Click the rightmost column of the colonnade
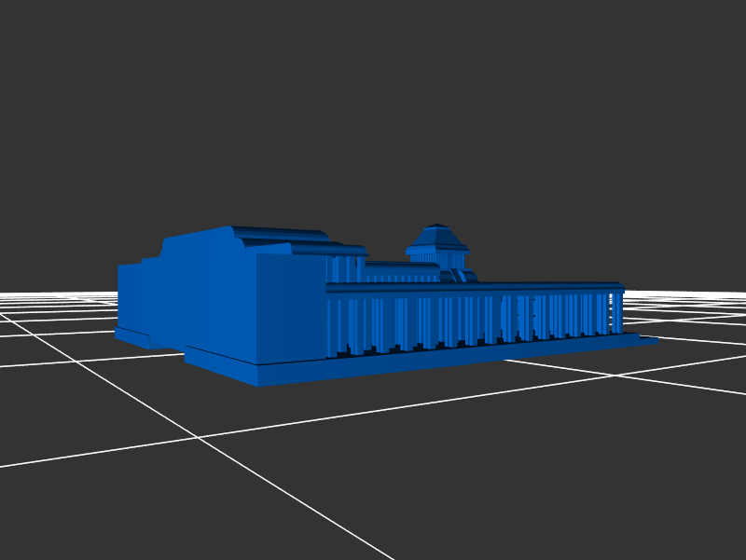 616,311
